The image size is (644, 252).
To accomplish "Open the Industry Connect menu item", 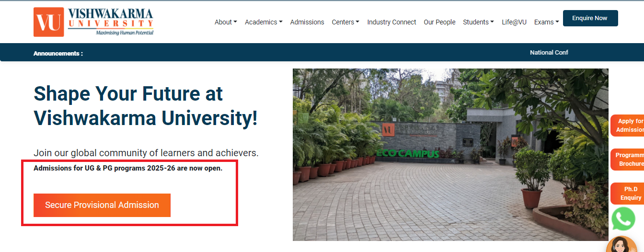I will 391,22.
